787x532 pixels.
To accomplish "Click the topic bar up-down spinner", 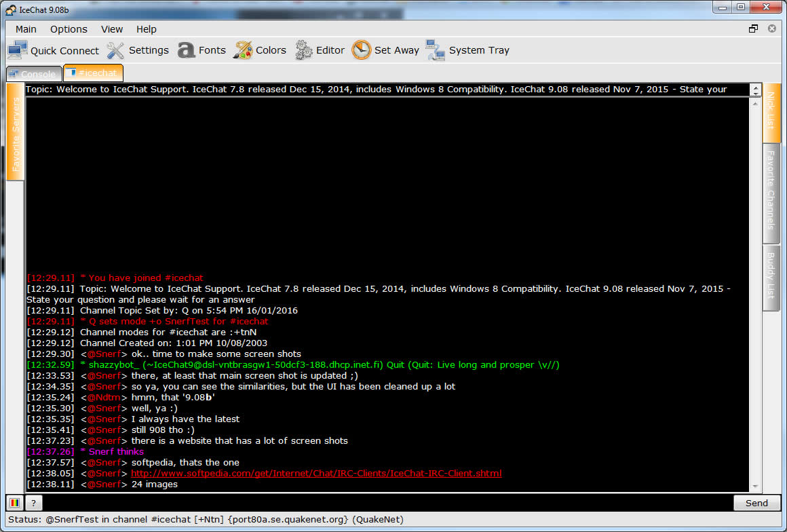I will pos(755,90).
